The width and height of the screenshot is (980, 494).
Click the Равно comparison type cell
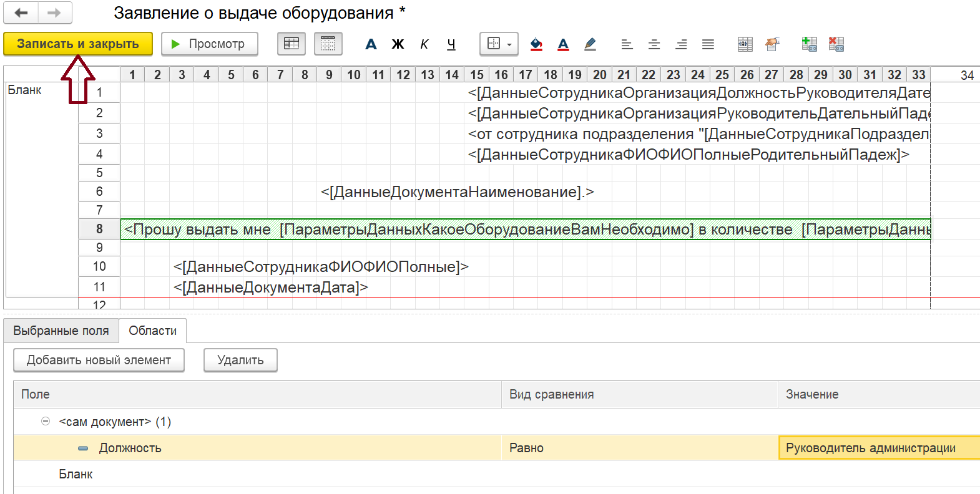(x=640, y=448)
